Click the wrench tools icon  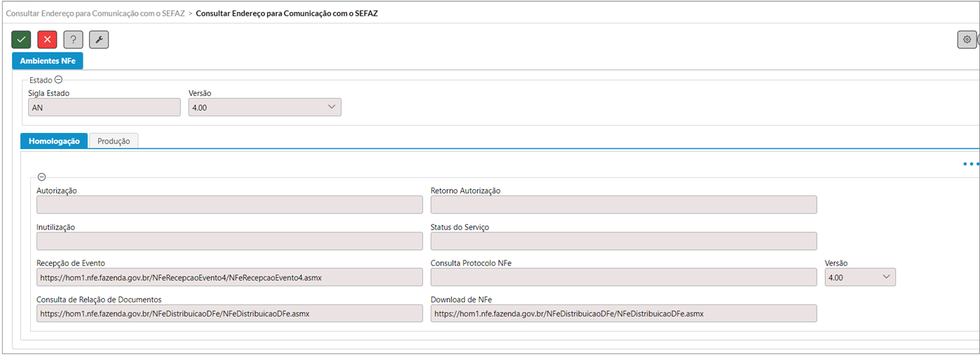click(x=99, y=40)
